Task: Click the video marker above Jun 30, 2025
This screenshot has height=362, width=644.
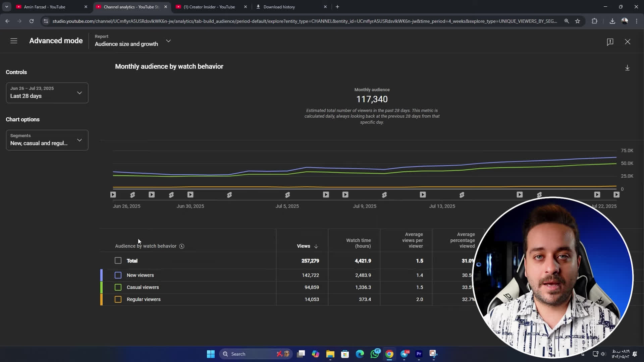Action: (191, 195)
